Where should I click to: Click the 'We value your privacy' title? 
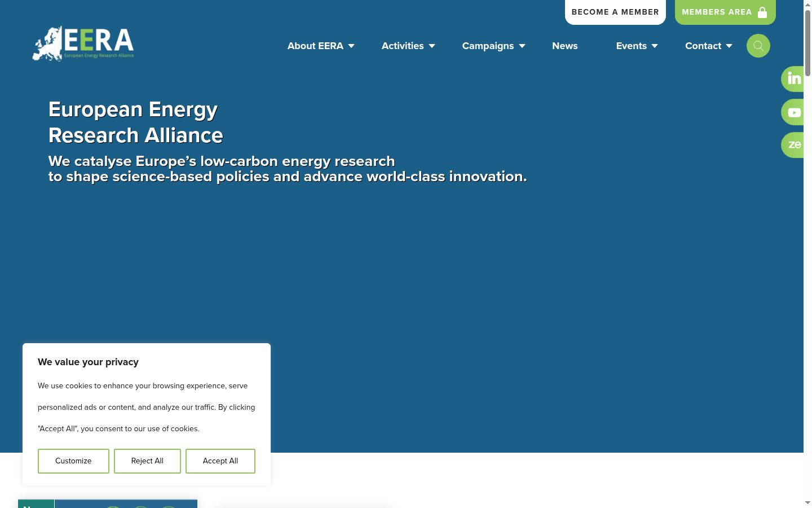click(88, 362)
